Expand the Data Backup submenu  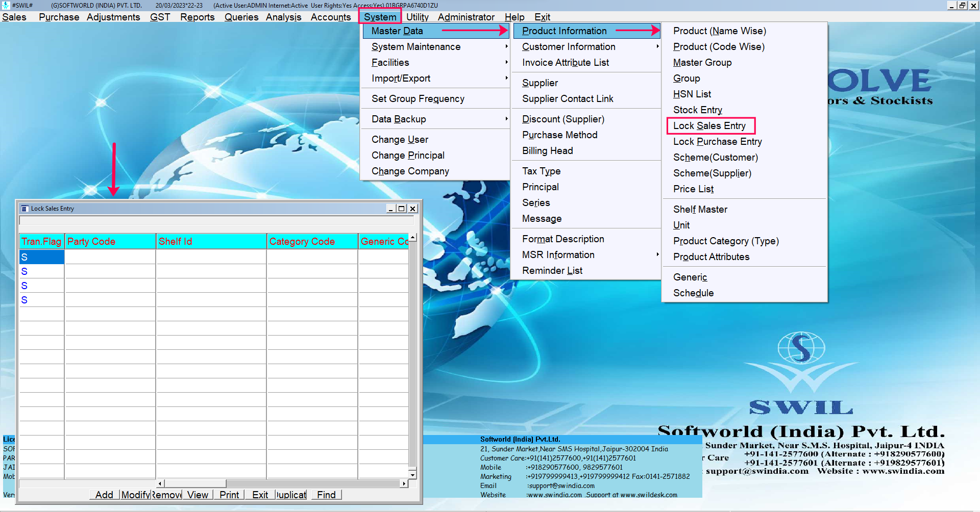(435, 119)
